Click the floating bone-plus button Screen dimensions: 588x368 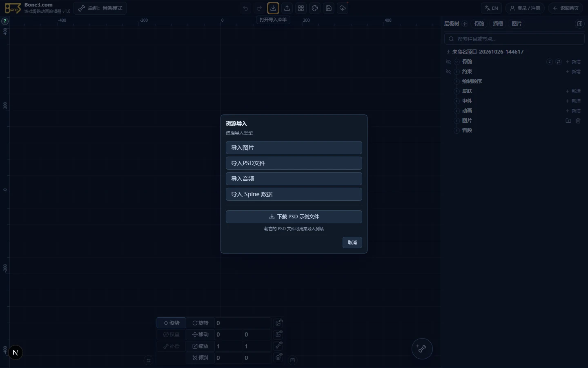422,349
